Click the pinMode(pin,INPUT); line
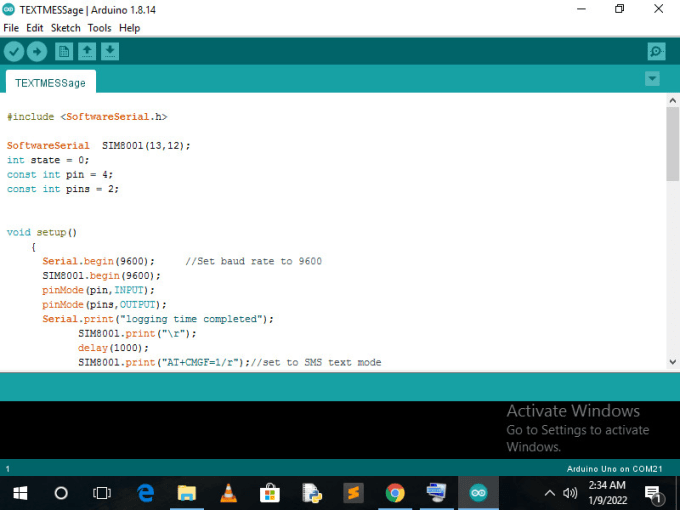 [x=98, y=290]
